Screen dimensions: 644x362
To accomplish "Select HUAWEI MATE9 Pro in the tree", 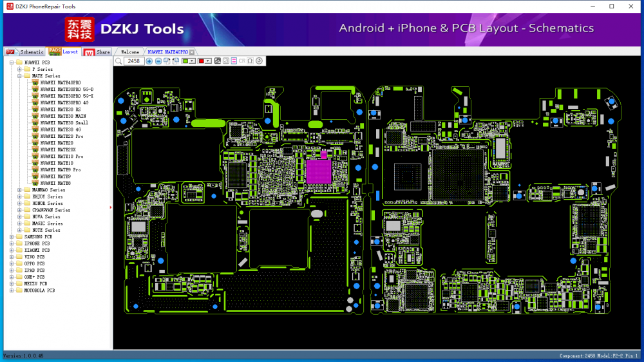I will click(x=61, y=169).
